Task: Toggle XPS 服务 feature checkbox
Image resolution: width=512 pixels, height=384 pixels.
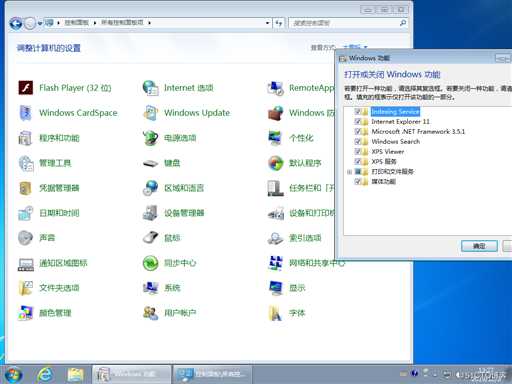Action: [358, 161]
